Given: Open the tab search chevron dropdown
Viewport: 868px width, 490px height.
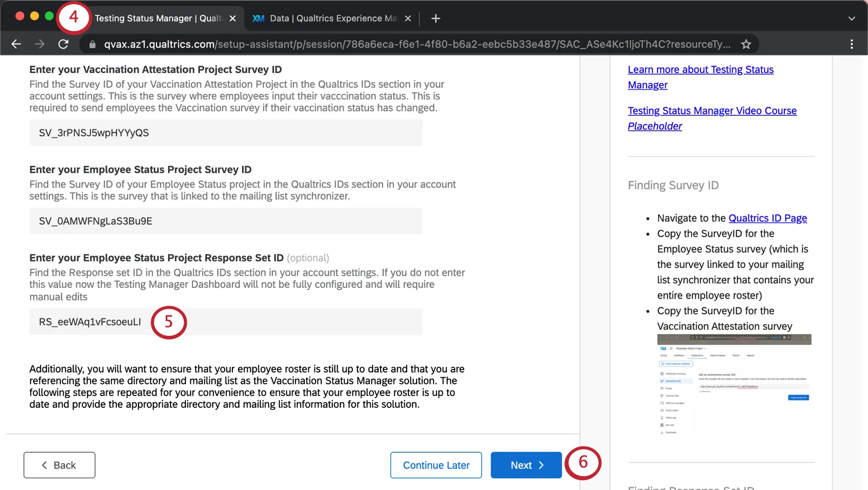Looking at the screenshot, I should click(x=851, y=18).
